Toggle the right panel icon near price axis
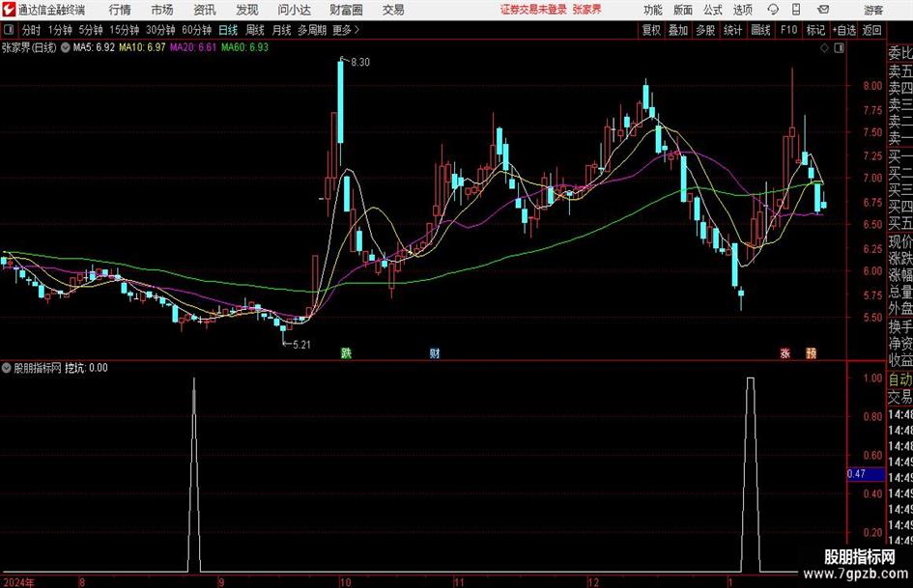Screen dimensions: 913x588 point(839,48)
